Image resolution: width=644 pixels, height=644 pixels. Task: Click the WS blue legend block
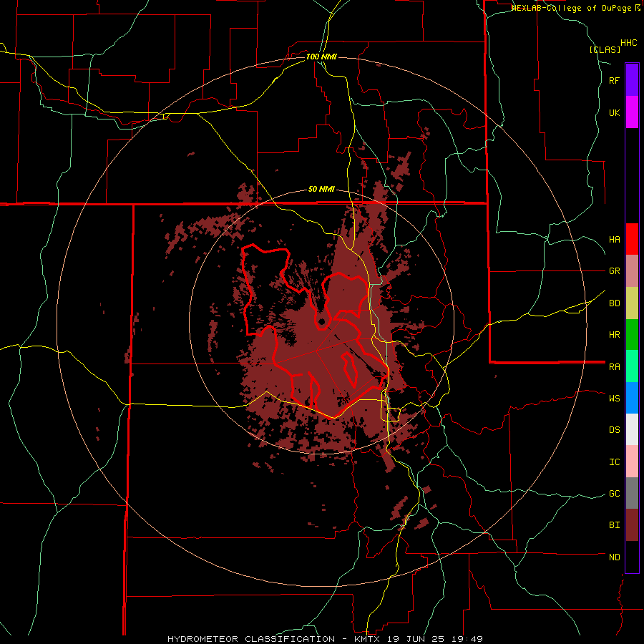(x=632, y=398)
